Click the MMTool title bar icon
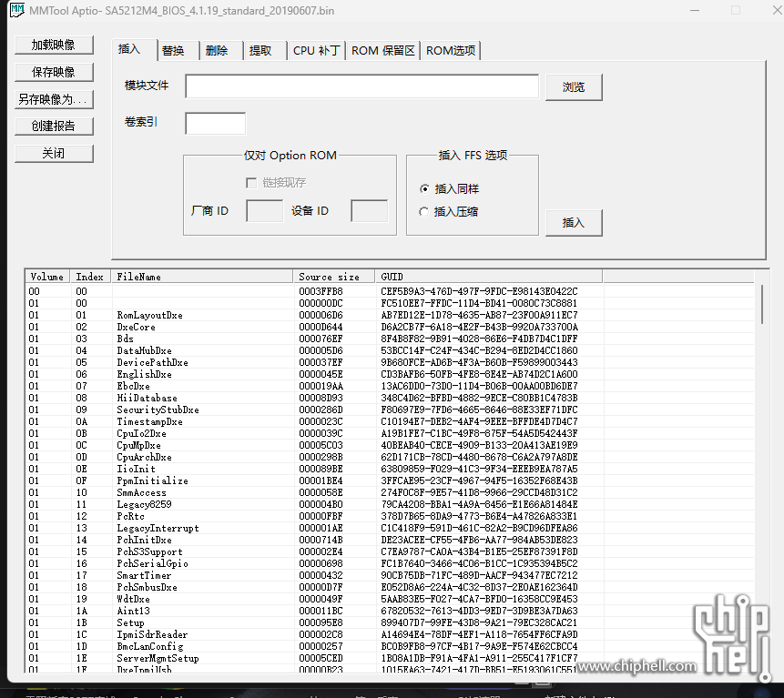 point(16,11)
